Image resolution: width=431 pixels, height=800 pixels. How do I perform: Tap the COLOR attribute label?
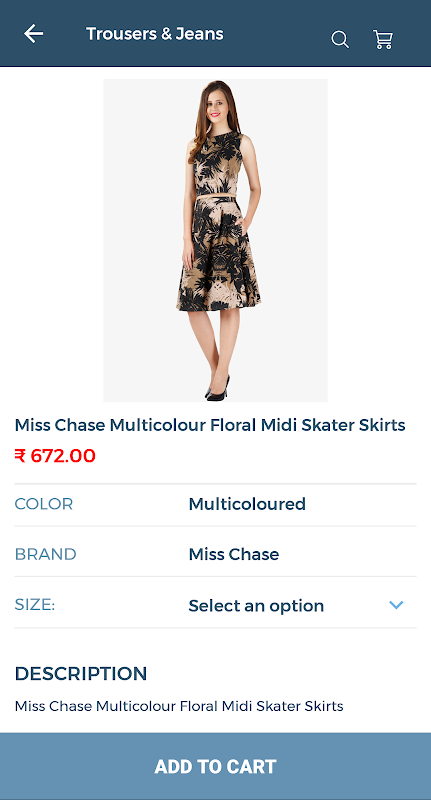44,504
